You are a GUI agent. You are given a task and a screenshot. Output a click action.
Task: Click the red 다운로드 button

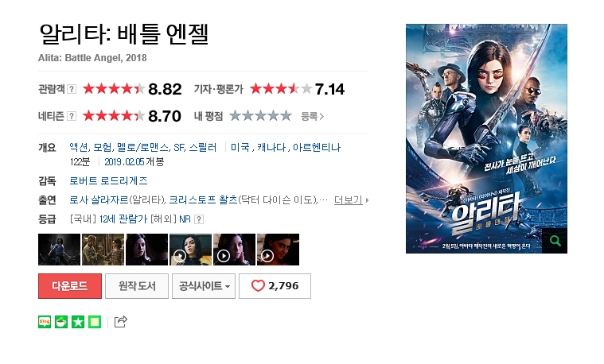70,286
